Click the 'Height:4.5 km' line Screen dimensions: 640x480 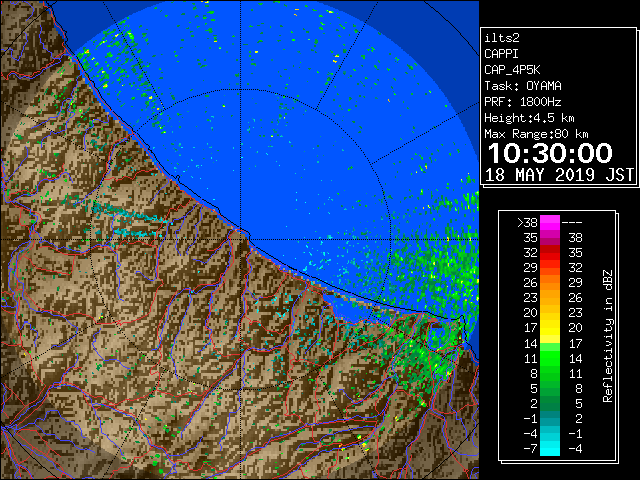(x=529, y=118)
